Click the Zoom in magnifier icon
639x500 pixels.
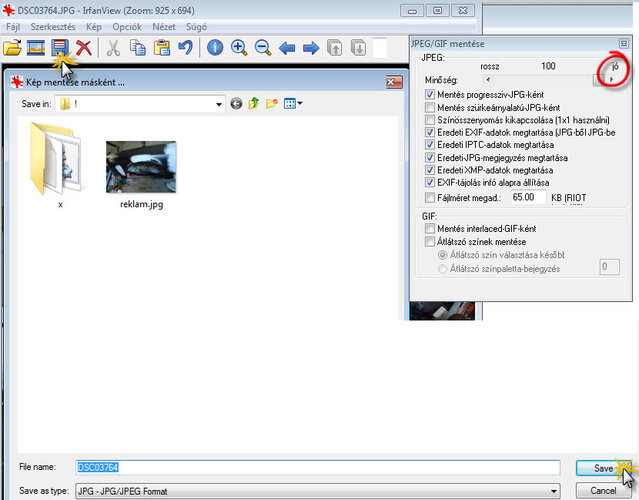tap(239, 47)
